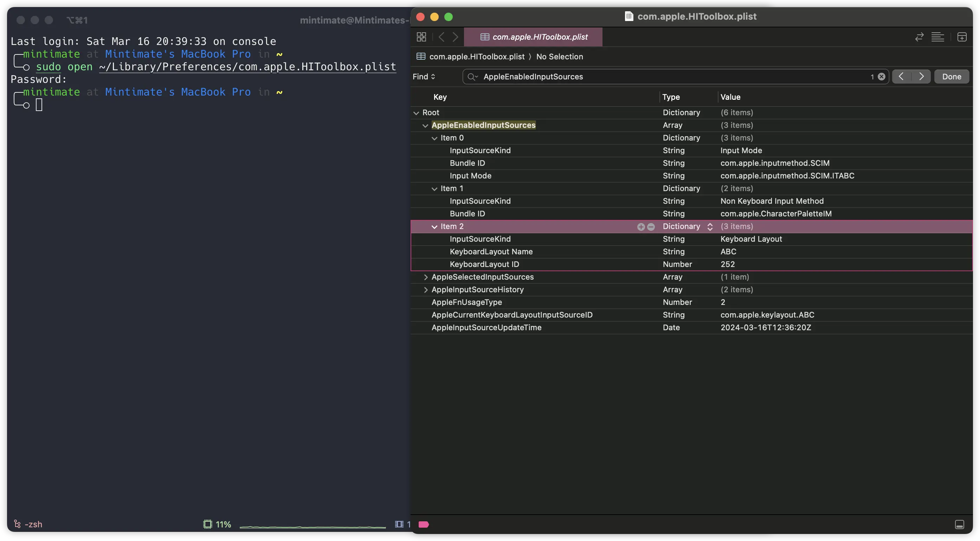The image size is (980, 541).
Task: Select the com.apple.HIToolbox.plist editor tab
Action: point(533,37)
